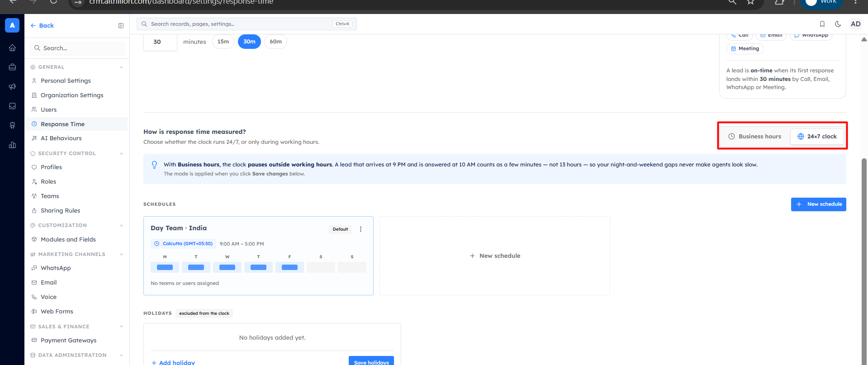Image resolution: width=868 pixels, height=365 pixels.
Task: Open Email channel settings
Action: click(77, 283)
